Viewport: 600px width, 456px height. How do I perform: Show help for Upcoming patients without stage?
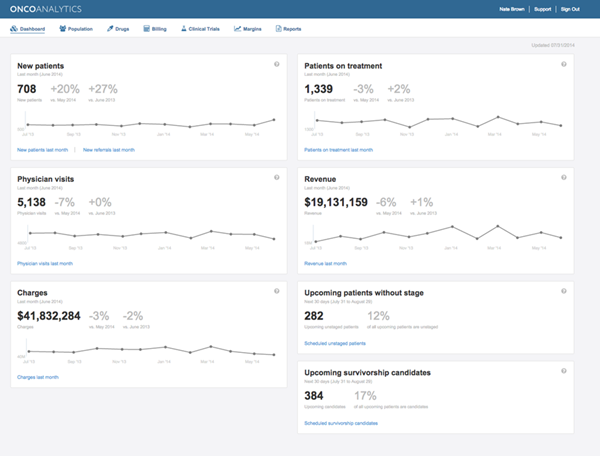pyautogui.click(x=564, y=290)
